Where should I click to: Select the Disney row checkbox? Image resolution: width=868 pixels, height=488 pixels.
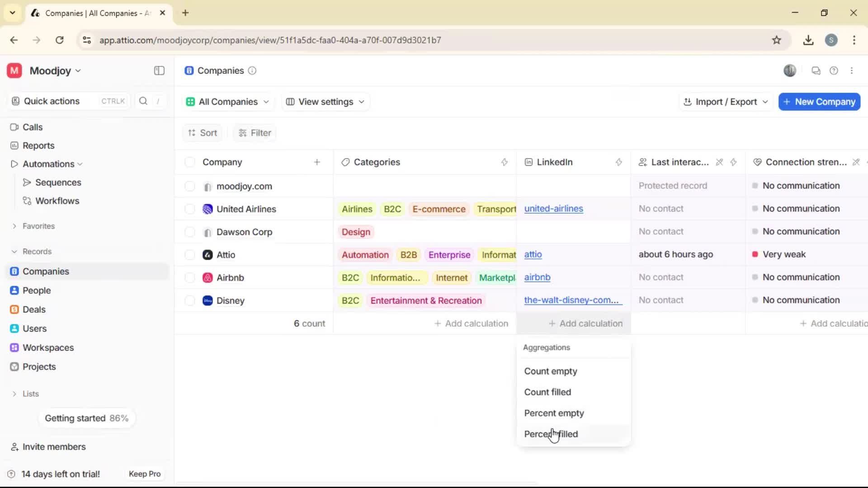click(189, 300)
